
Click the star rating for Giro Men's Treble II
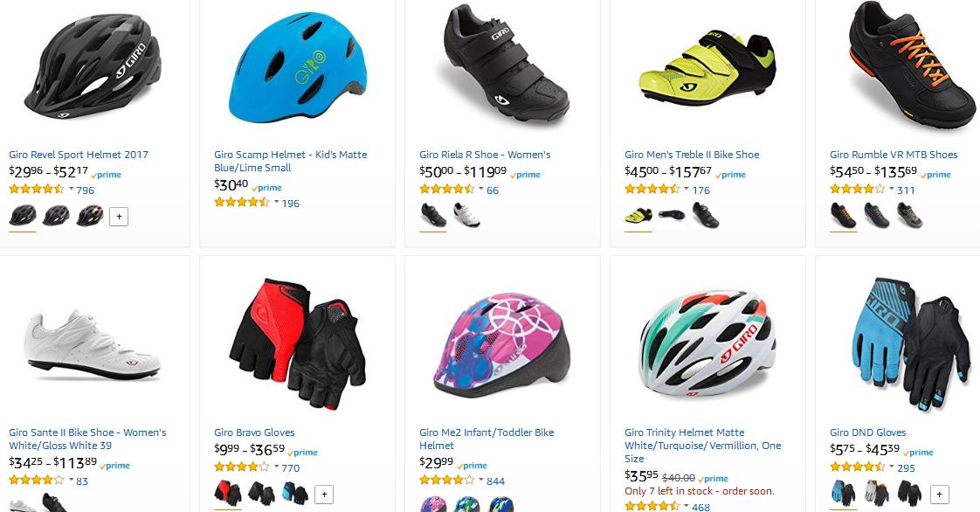click(652, 190)
